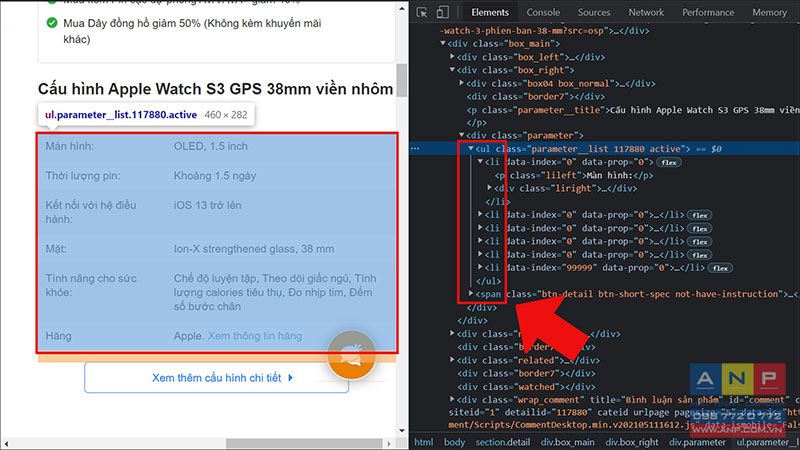Click flex badge on the expanded first li
The height and width of the screenshot is (450, 800).
669,162
